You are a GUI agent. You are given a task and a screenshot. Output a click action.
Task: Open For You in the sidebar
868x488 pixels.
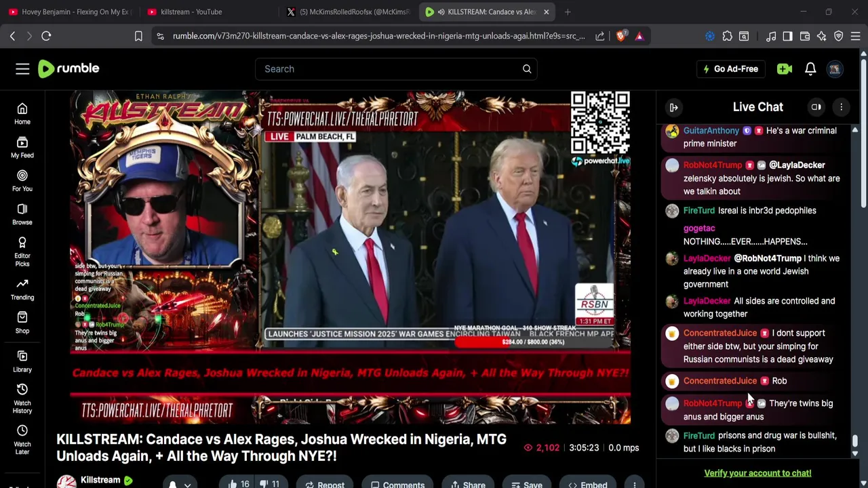pos(22,181)
